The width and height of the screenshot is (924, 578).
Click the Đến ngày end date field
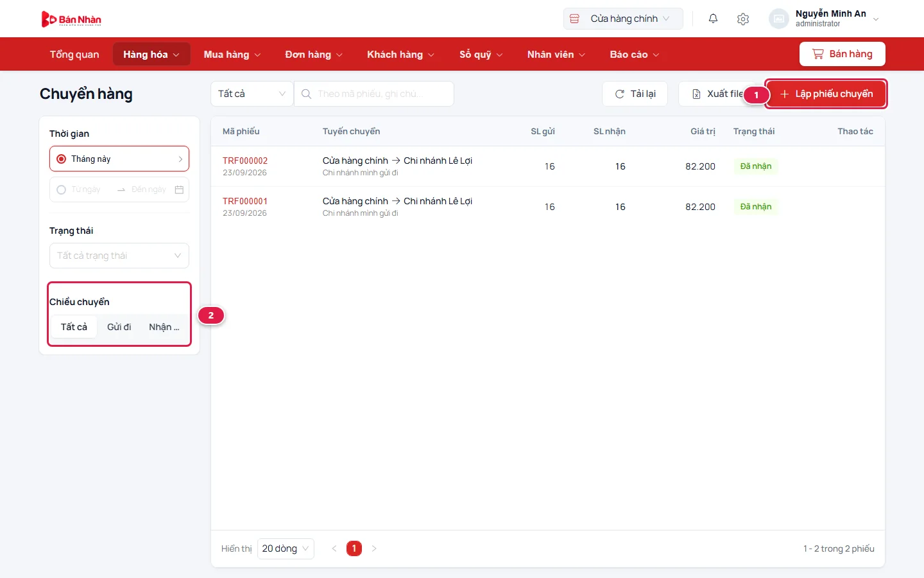click(149, 189)
